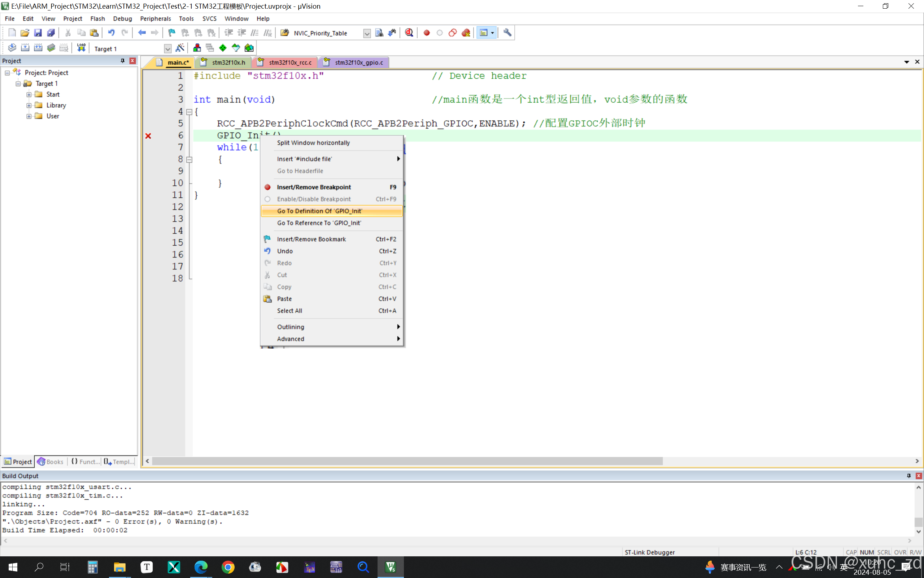Image resolution: width=924 pixels, height=578 pixels.
Task: Open Options for Target wand icon
Action: tap(179, 48)
